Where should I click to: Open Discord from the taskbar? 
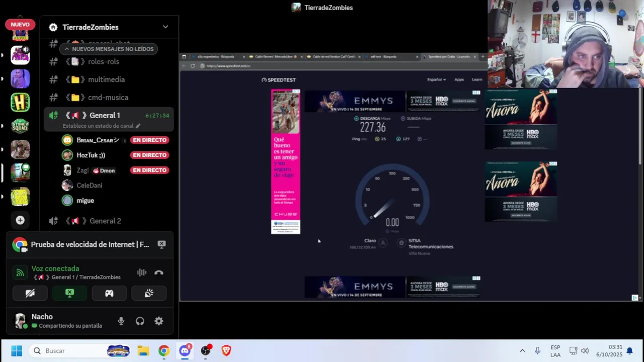coord(185,350)
